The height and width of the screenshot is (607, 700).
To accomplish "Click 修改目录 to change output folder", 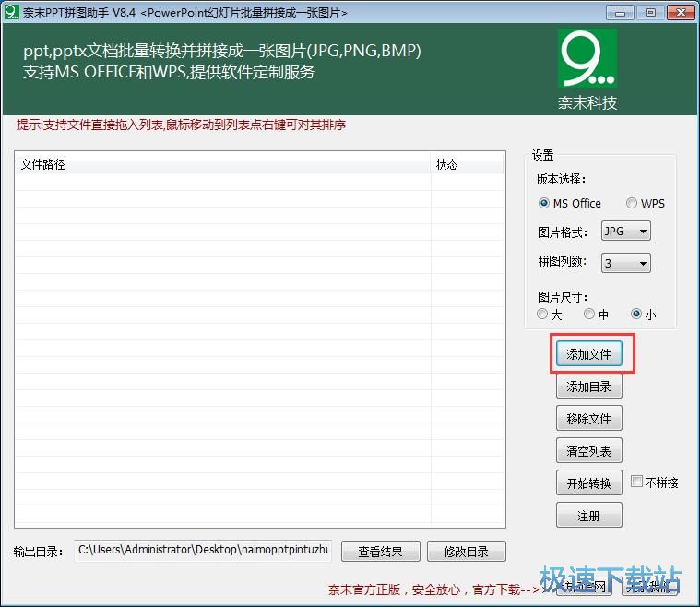I will click(467, 552).
